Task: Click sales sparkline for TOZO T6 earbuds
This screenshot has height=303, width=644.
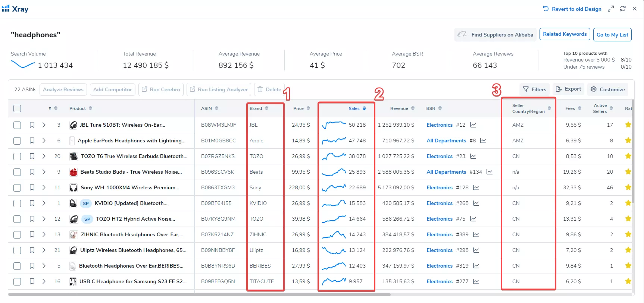Action: (334, 156)
